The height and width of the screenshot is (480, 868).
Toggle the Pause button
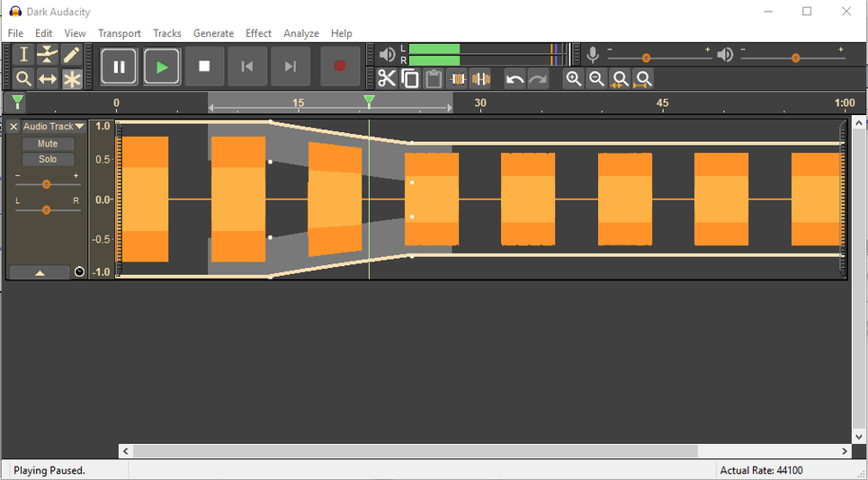coord(119,67)
